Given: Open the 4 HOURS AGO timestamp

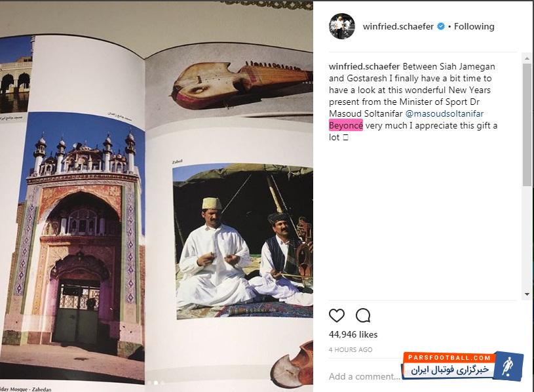Looking at the screenshot, I should (x=351, y=350).
